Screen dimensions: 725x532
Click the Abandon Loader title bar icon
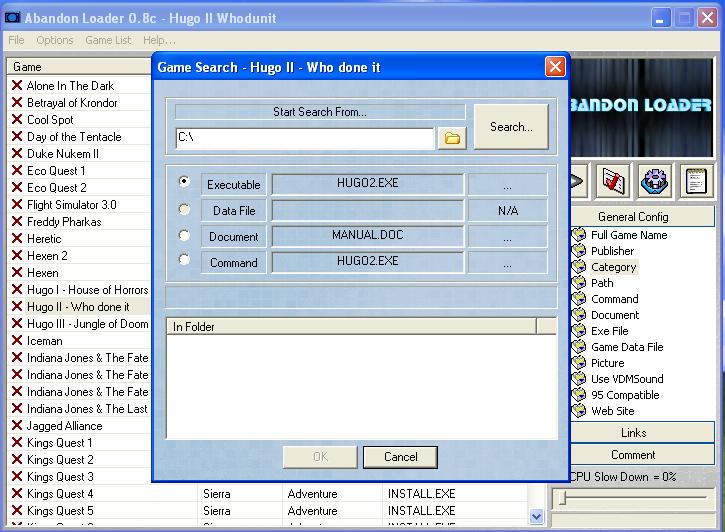12,18
